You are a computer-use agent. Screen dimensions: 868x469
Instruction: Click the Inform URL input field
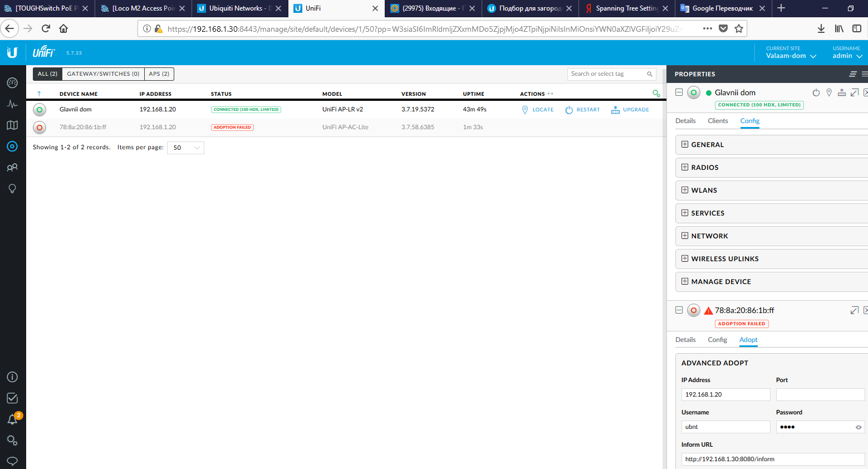pos(773,460)
